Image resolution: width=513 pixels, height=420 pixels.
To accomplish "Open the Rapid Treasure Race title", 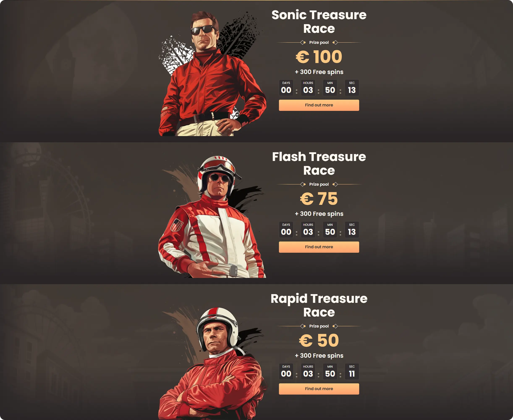I will pos(319,305).
